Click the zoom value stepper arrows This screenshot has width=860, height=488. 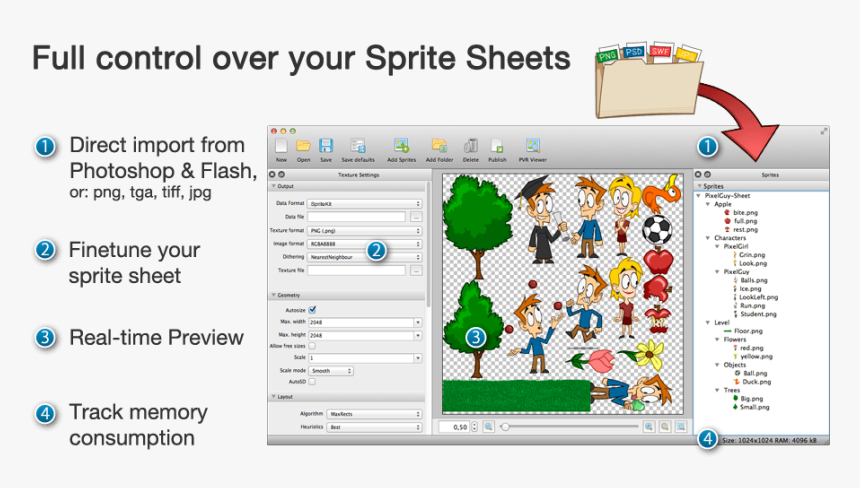pos(474,427)
